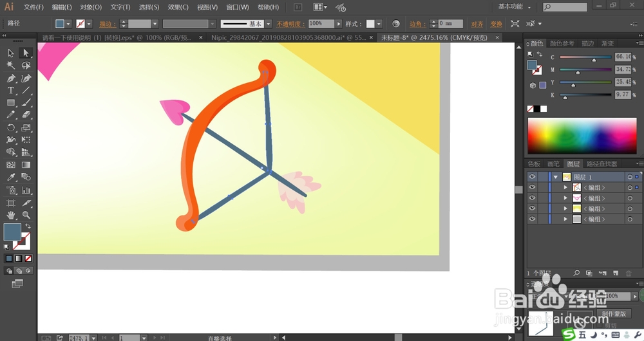
Task: Switch to Gradient fill mode in toolbox
Action: tap(19, 259)
